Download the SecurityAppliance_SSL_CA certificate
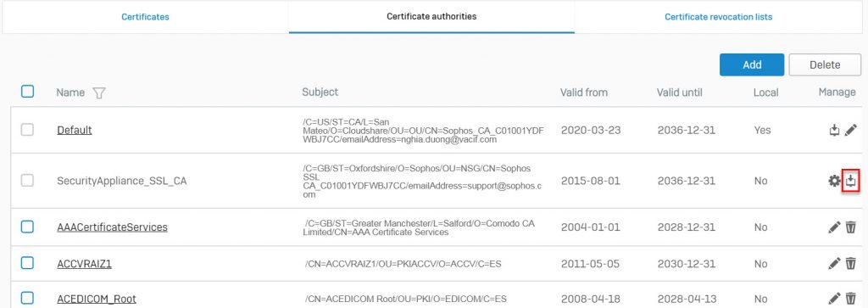The width and height of the screenshot is (868, 308). click(851, 181)
